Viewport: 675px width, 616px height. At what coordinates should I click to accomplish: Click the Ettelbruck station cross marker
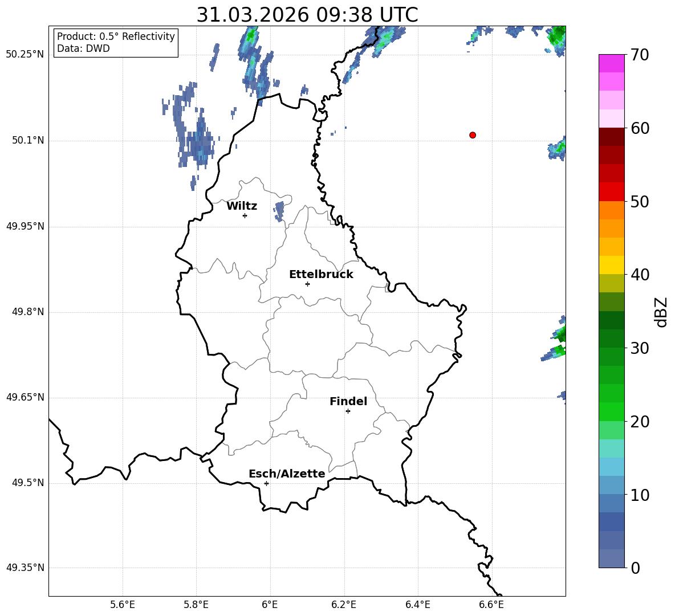pos(307,284)
